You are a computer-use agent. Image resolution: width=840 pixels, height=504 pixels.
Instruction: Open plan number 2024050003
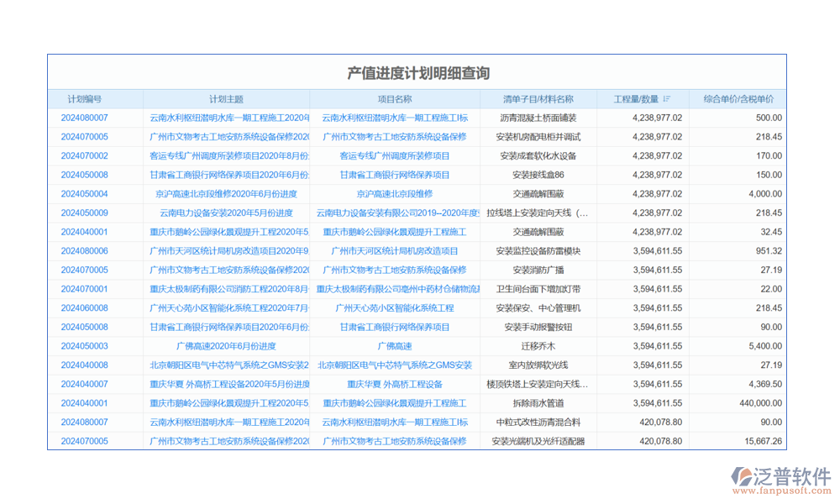85,346
